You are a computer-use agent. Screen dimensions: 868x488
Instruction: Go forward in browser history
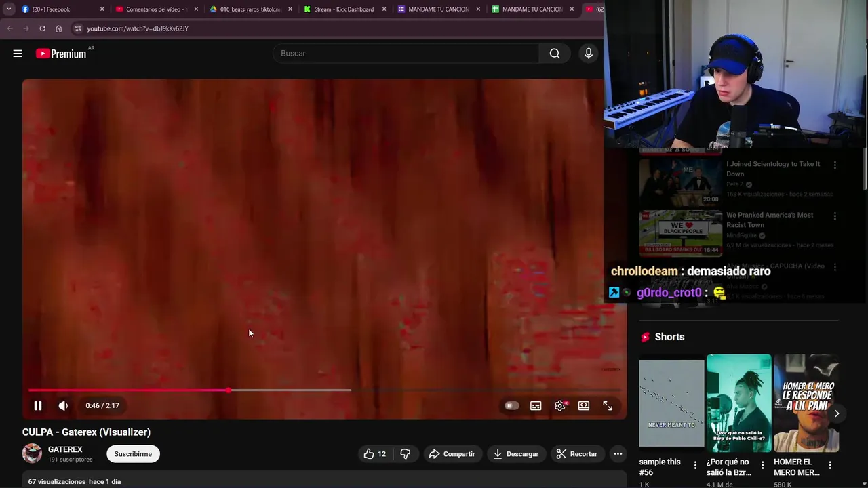(26, 28)
